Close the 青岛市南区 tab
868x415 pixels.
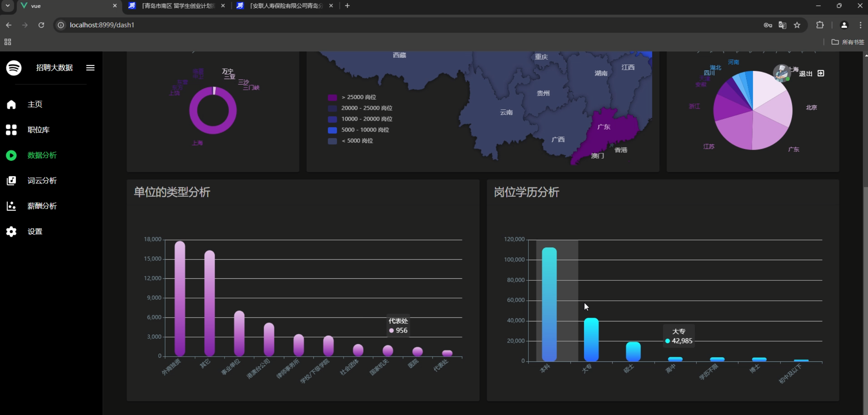(223, 6)
